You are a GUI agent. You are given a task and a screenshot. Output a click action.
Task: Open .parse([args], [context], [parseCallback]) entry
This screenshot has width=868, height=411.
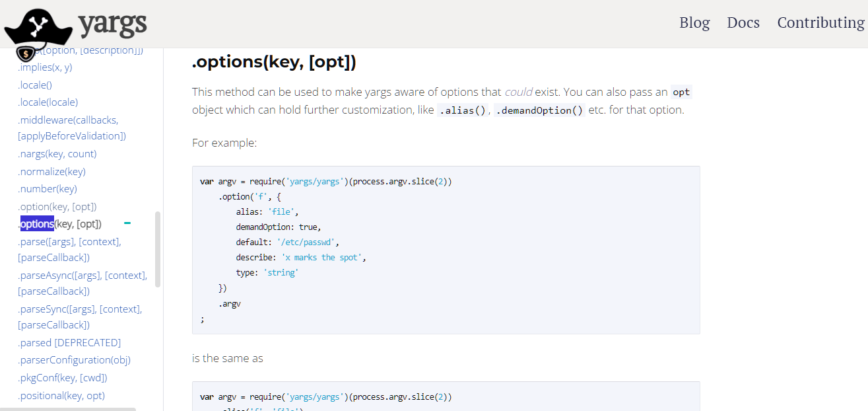pyautogui.click(x=69, y=249)
